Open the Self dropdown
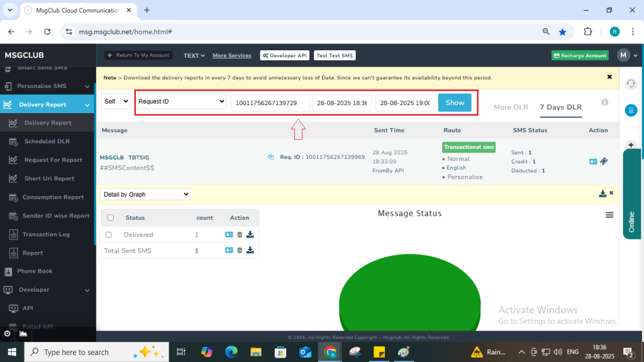 click(x=116, y=101)
